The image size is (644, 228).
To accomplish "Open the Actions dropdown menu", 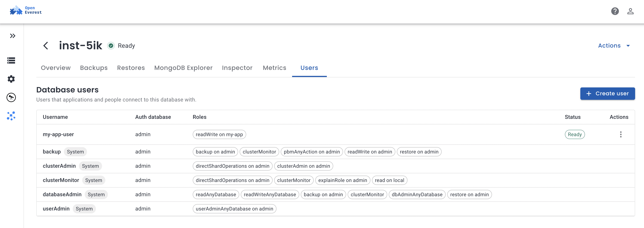I will [x=614, y=46].
